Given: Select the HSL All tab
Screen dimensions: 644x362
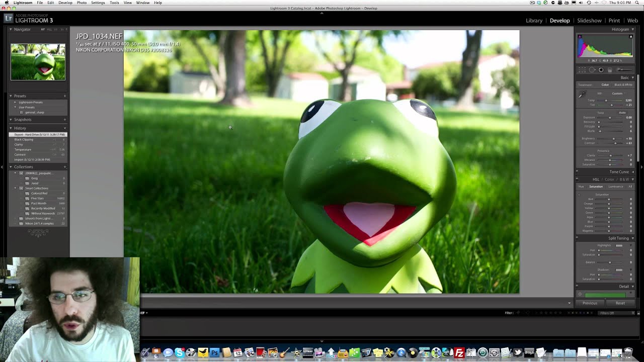Looking at the screenshot, I should pos(630,187).
